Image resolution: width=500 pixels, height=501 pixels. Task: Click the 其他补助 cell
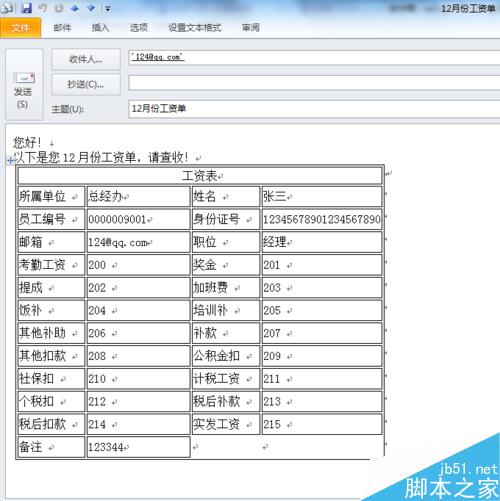point(51,333)
